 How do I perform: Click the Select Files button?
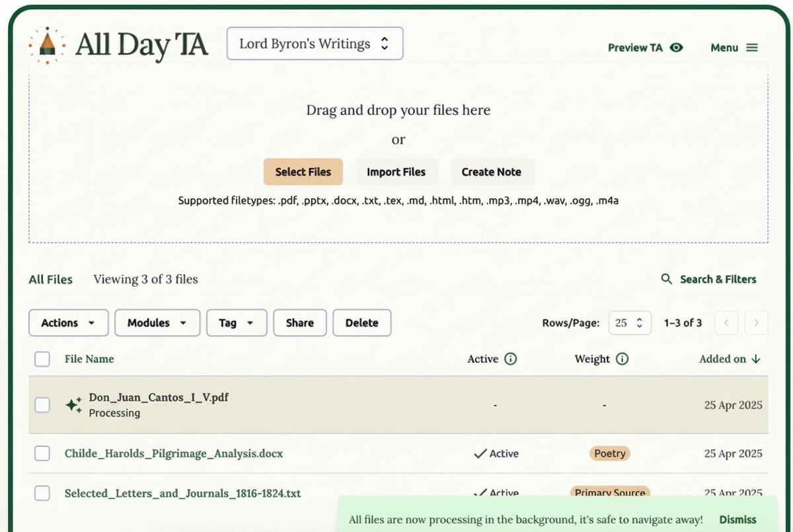pyautogui.click(x=303, y=172)
